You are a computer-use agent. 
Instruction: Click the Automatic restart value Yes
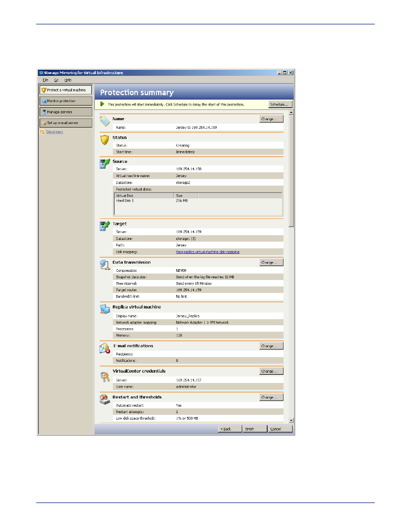pyautogui.click(x=179, y=405)
